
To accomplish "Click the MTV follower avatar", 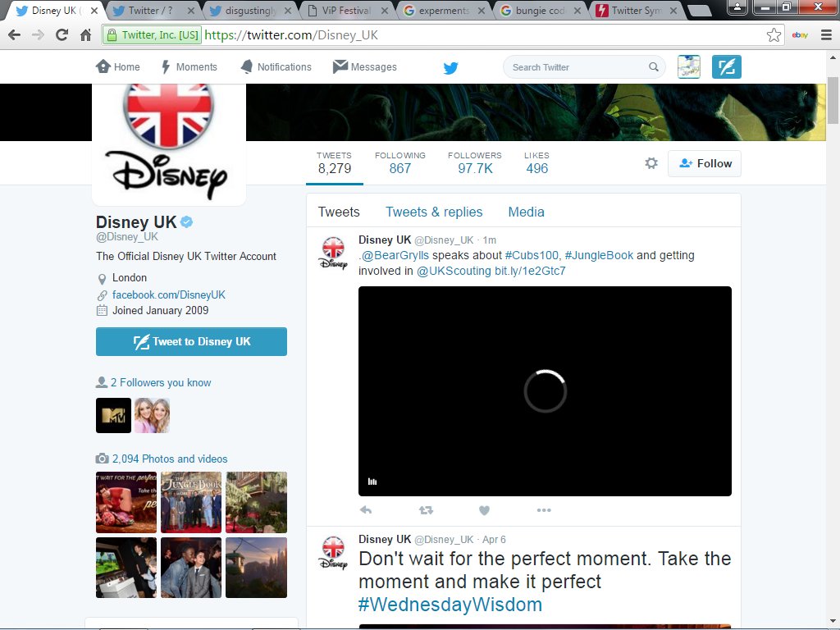I will 113,415.
